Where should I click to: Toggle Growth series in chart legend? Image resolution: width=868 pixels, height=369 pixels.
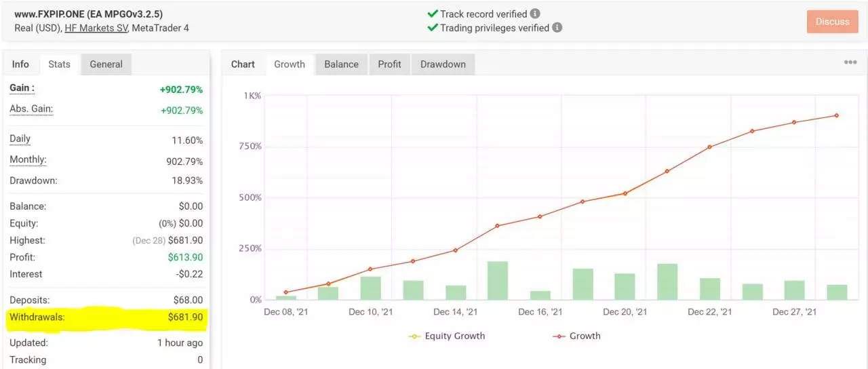[x=577, y=336]
